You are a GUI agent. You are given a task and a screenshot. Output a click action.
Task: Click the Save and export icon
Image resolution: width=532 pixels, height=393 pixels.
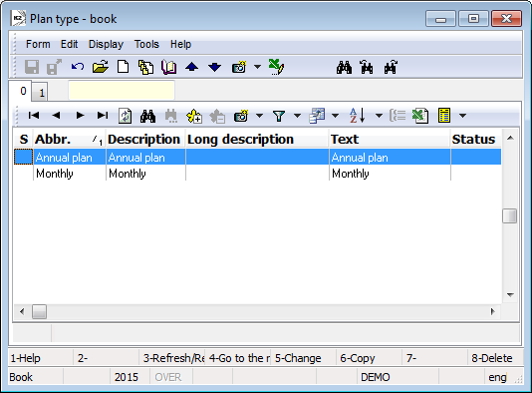click(x=54, y=67)
